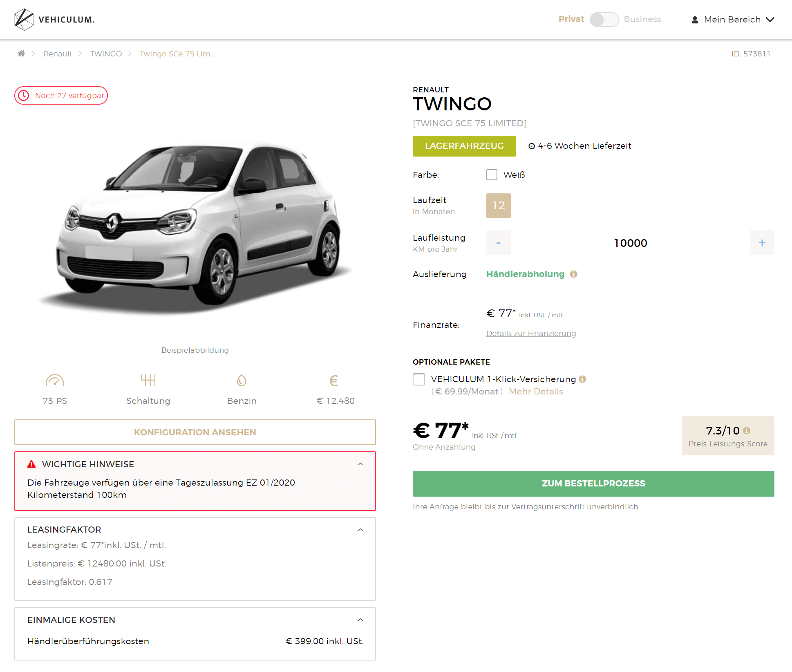
Task: Go to home via breadcrumb house icon
Action: (x=21, y=54)
